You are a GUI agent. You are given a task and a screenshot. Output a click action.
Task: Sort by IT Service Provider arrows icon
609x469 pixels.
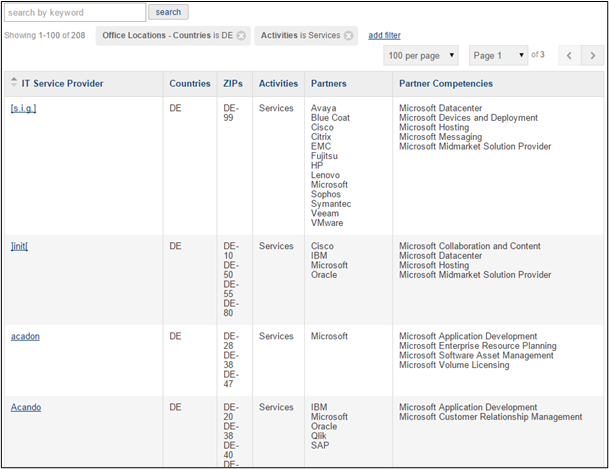(x=14, y=82)
